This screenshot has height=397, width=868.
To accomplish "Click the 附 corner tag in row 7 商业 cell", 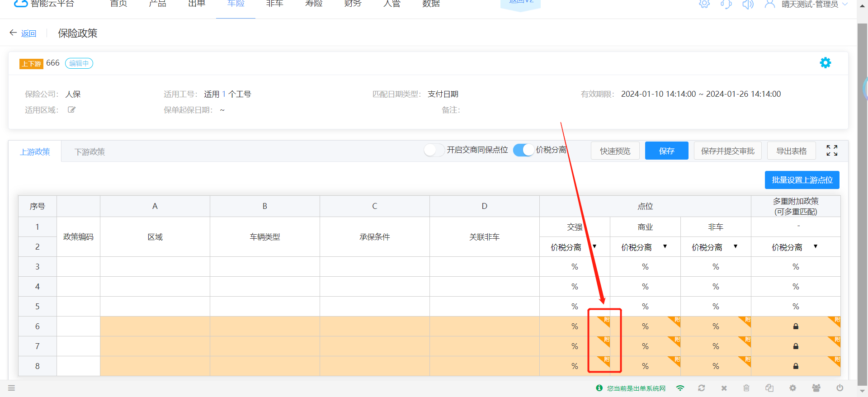I will (676, 340).
